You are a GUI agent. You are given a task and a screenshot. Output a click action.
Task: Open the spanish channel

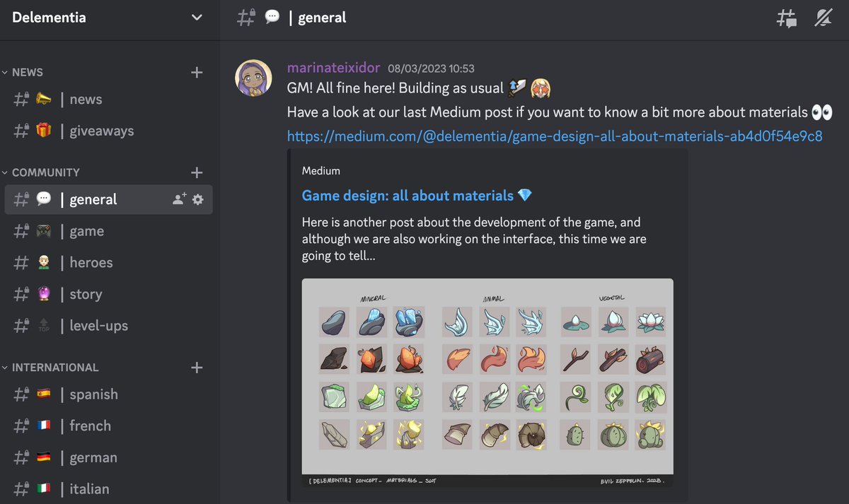click(x=108, y=394)
